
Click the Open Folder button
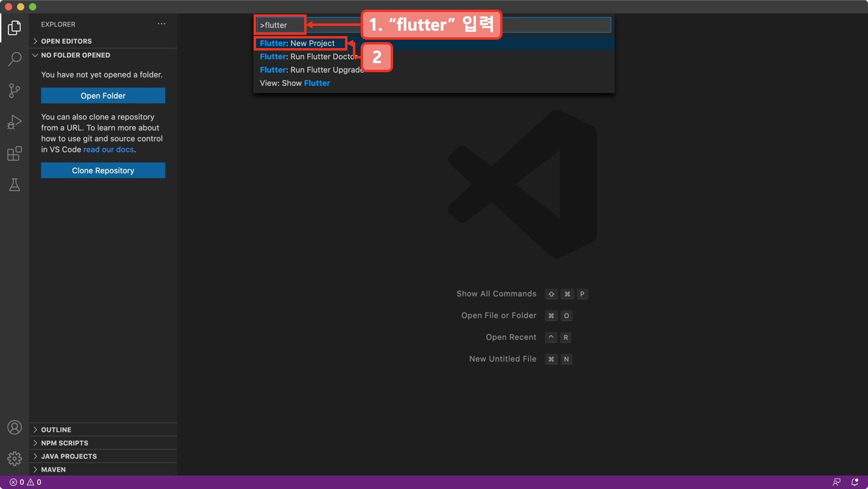pyautogui.click(x=103, y=96)
